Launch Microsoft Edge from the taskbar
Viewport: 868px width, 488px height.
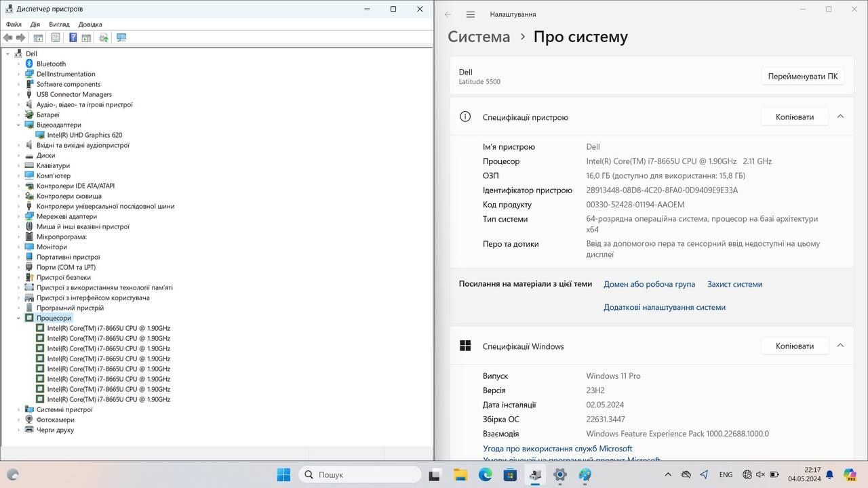point(486,474)
